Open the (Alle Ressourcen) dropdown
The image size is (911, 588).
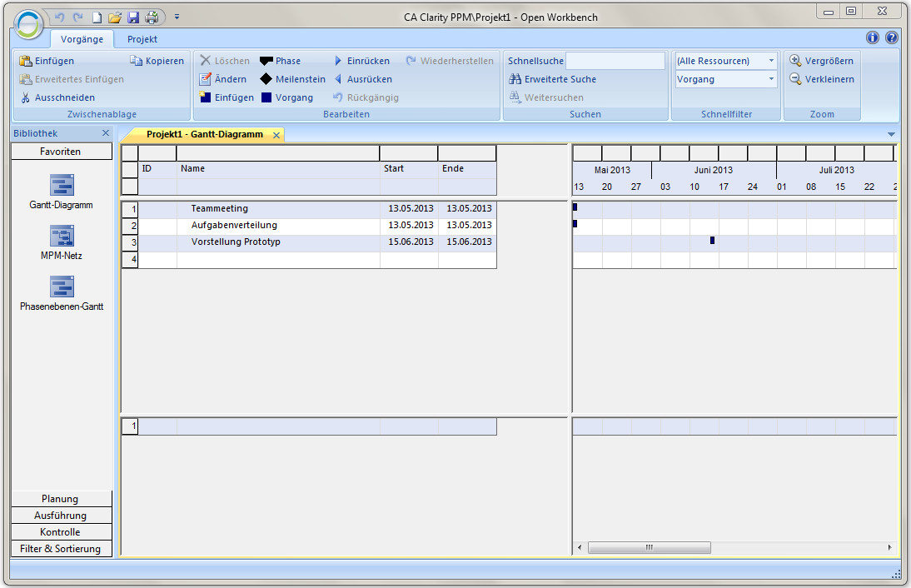point(725,61)
